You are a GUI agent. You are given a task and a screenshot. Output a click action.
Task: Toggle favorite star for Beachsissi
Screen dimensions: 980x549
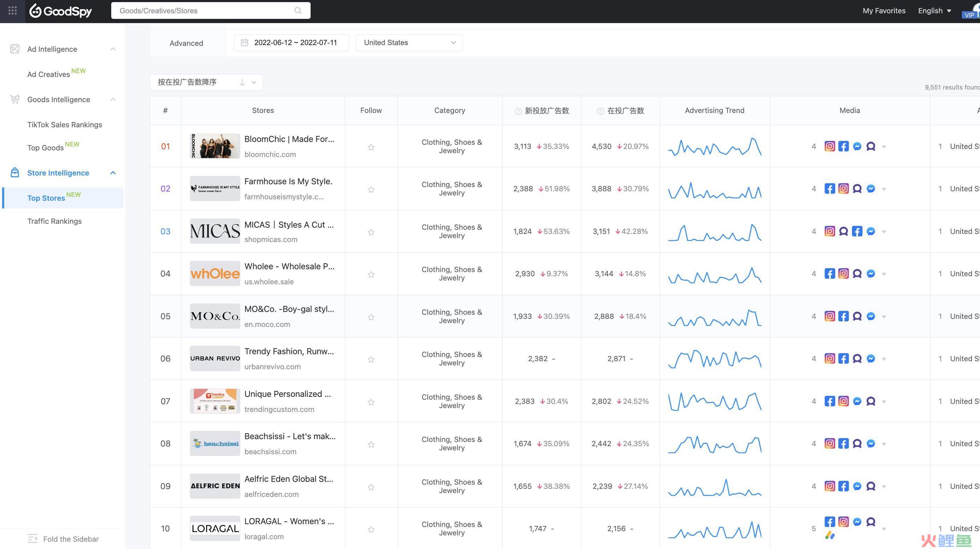tap(371, 444)
